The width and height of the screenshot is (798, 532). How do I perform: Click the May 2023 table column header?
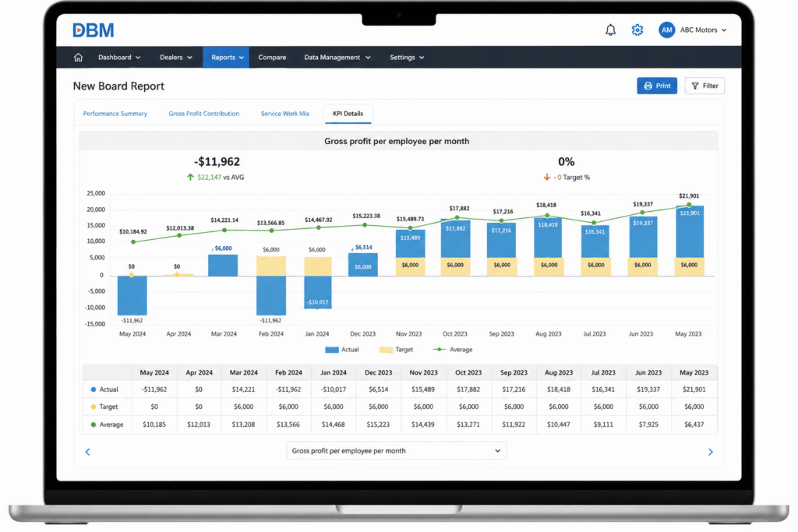[x=694, y=373]
